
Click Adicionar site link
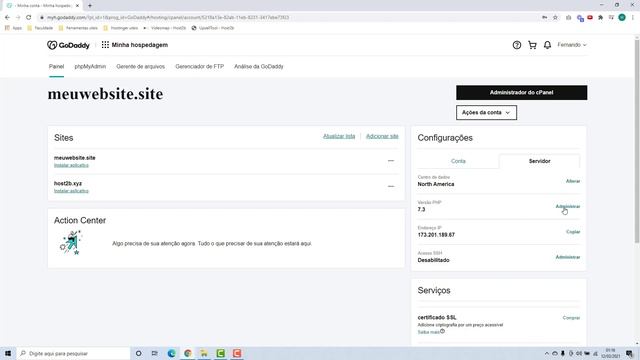tap(382, 136)
